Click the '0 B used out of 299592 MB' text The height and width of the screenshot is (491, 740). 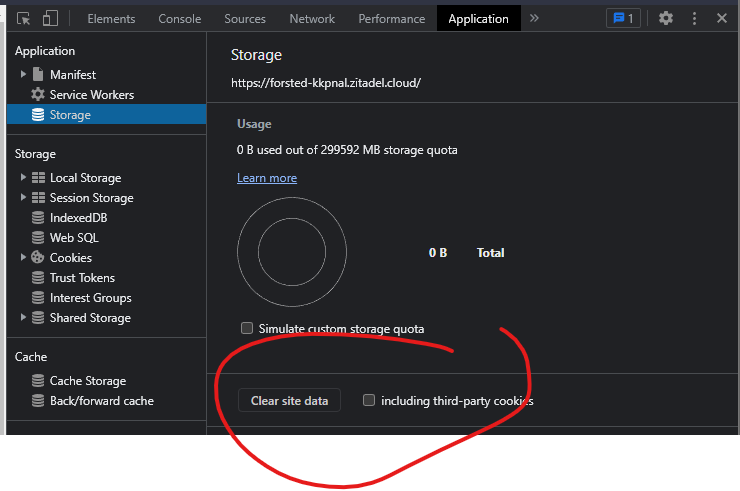[x=347, y=150]
